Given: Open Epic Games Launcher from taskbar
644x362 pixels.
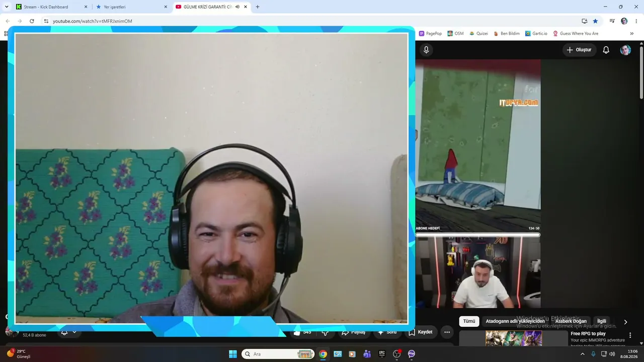Looking at the screenshot, I should pyautogui.click(x=382, y=354).
